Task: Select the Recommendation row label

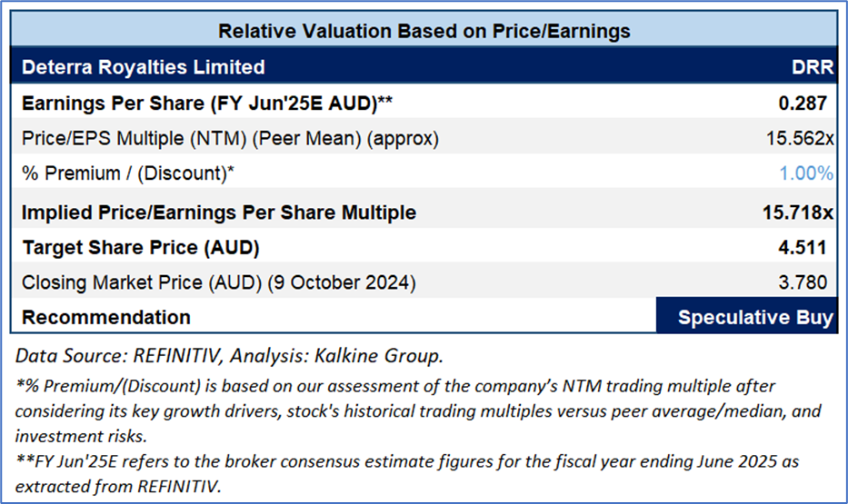Action: pos(106,317)
